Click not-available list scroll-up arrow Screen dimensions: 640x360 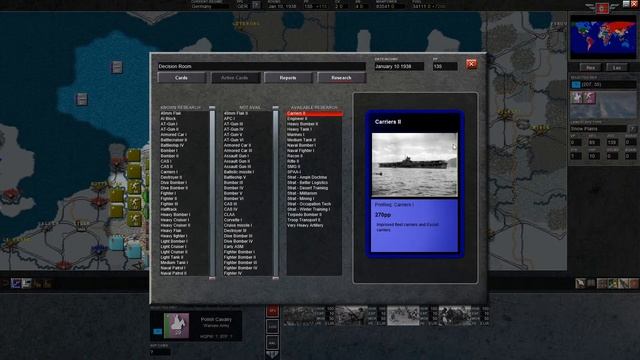coord(276,108)
